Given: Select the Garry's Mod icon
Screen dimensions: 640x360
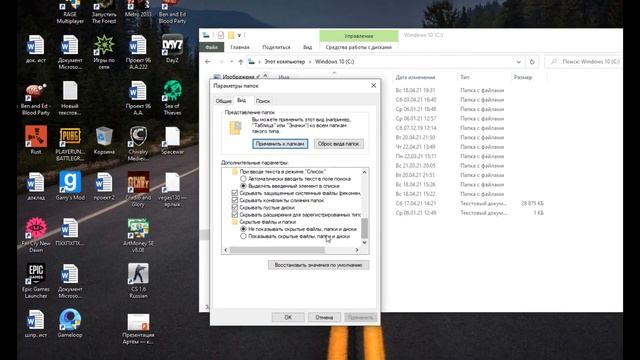Looking at the screenshot, I should [x=70, y=186].
